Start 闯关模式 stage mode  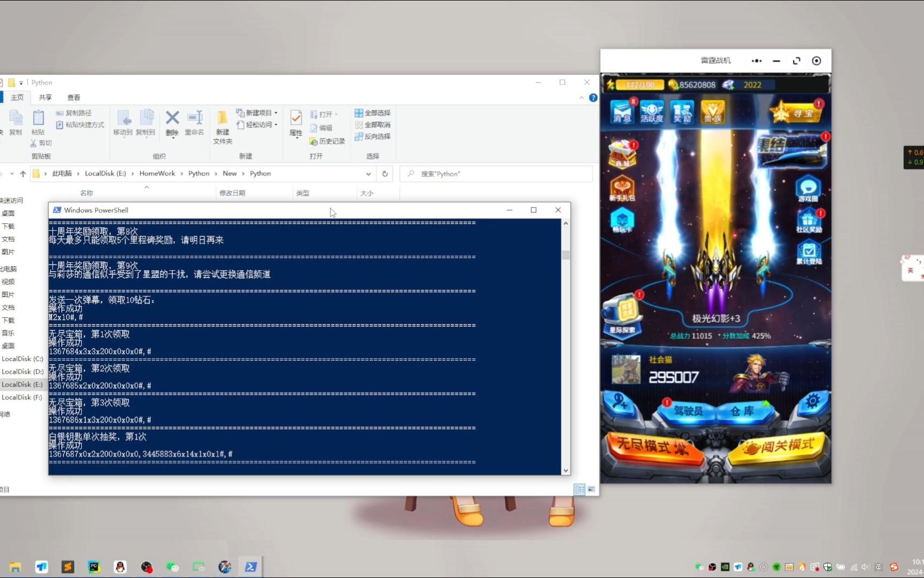(779, 447)
